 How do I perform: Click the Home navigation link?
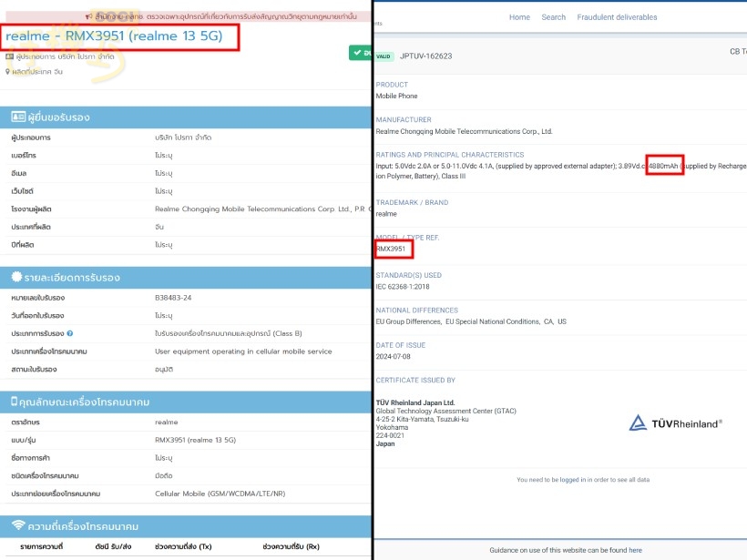click(x=519, y=17)
